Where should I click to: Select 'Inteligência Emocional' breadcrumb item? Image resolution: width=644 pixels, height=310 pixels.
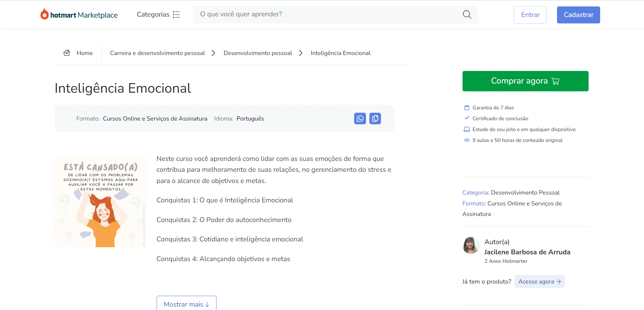341,53
